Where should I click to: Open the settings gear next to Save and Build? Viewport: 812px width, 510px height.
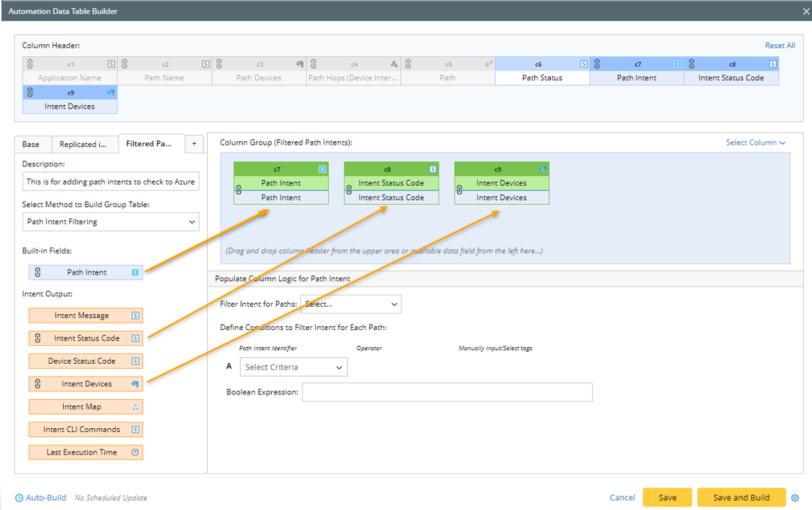point(795,498)
